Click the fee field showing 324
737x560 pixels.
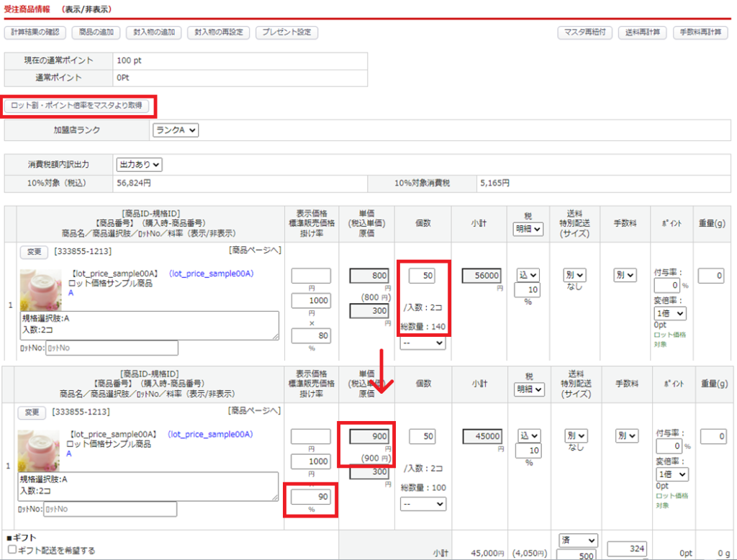point(628,550)
